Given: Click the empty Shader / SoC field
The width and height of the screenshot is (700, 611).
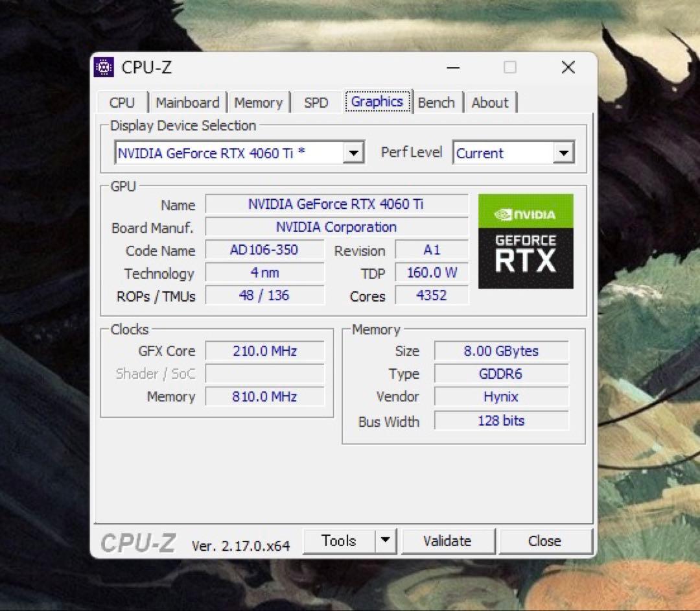Looking at the screenshot, I should point(264,374).
